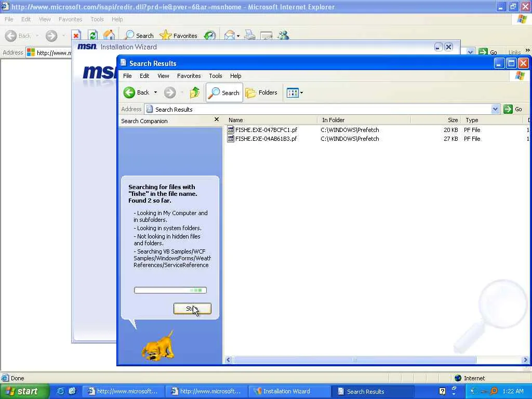The width and height of the screenshot is (532, 399).
Task: Open Edit menu in Search Results
Action: (x=144, y=76)
